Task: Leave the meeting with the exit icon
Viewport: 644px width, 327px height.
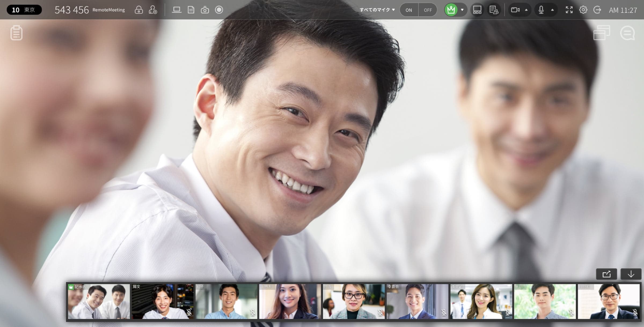Action: click(x=597, y=10)
